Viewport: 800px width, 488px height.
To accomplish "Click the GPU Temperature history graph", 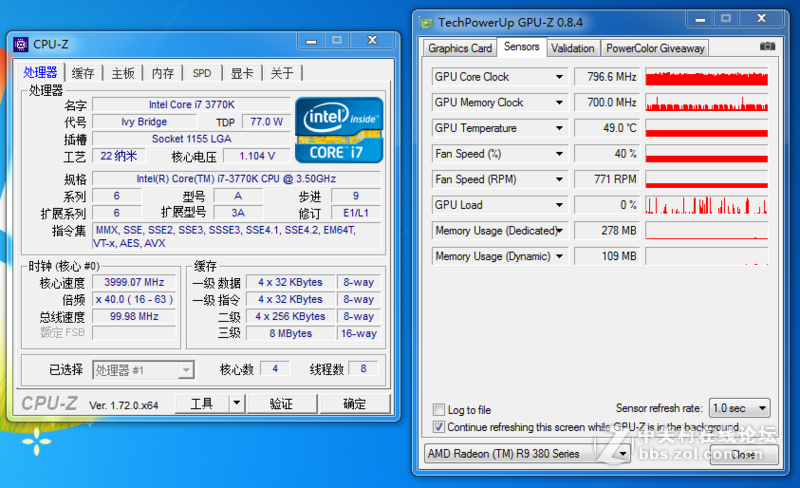I will click(707, 128).
